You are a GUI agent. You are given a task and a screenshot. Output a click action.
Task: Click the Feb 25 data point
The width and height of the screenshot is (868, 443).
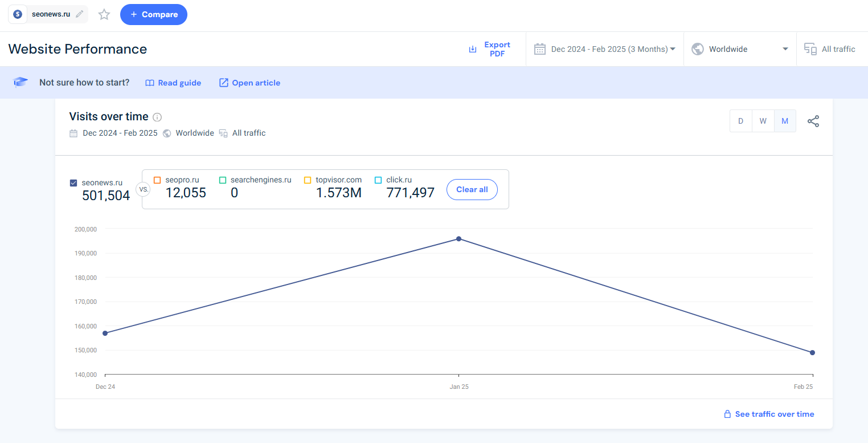[812, 352]
